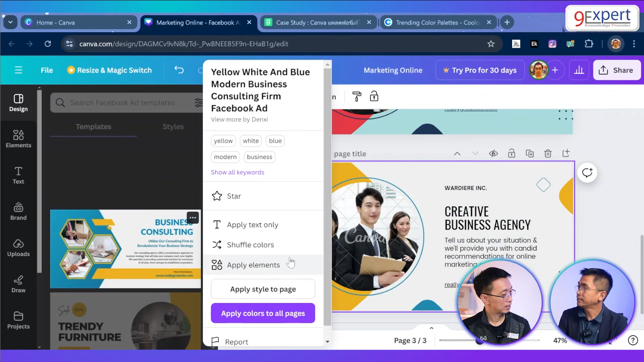Open the Brand panel
This screenshot has height=362, width=644.
point(18,211)
